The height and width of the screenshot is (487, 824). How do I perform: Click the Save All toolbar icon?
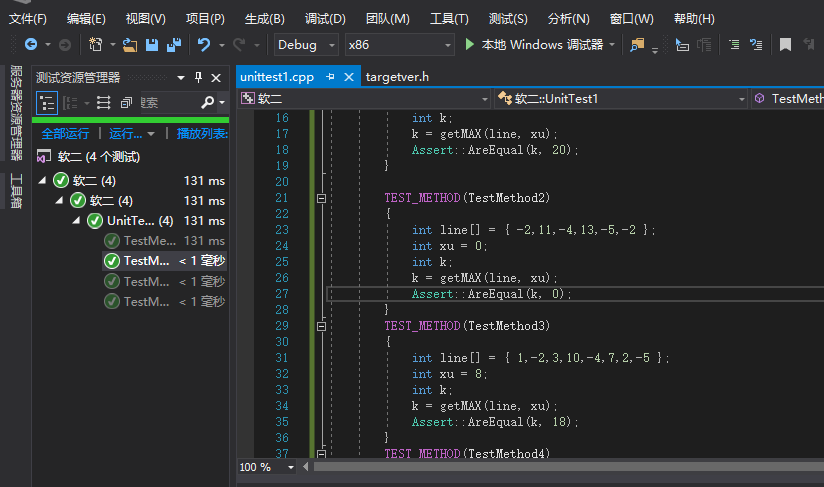click(174, 44)
